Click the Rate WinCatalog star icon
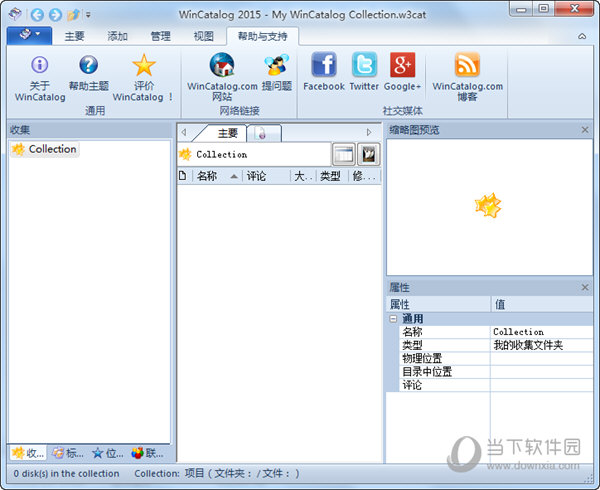This screenshot has width=600, height=490. click(143, 65)
